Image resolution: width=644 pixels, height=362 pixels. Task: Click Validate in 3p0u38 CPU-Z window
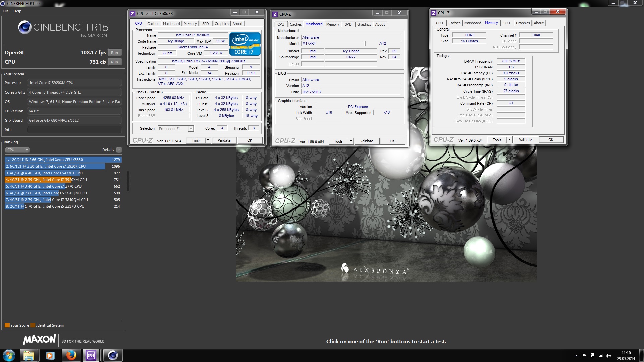(x=224, y=141)
